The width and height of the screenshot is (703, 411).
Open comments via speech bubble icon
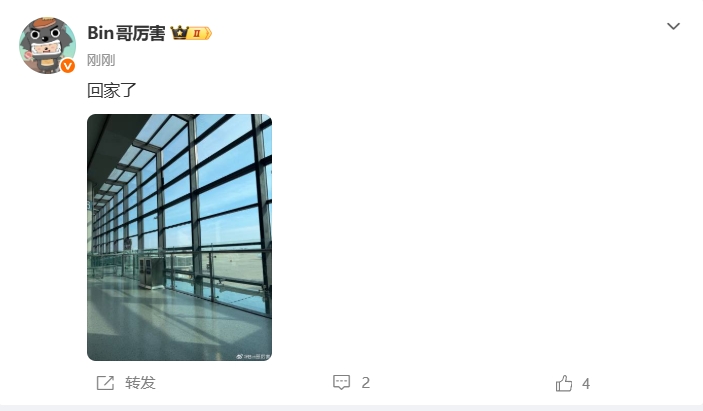click(342, 382)
